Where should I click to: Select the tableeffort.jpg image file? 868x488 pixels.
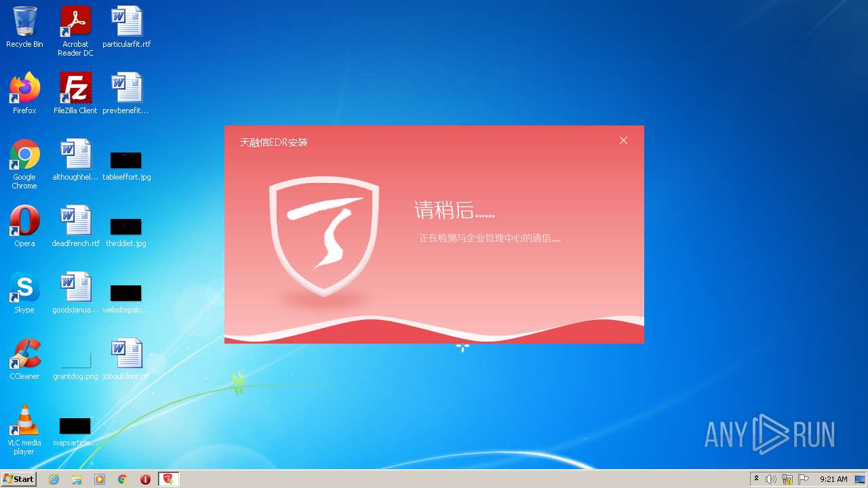pyautogui.click(x=127, y=165)
